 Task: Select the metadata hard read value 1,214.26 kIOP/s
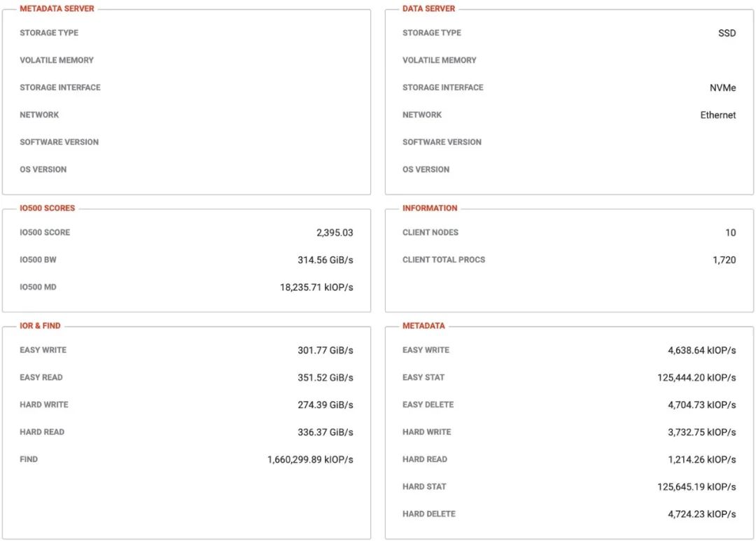point(701,460)
